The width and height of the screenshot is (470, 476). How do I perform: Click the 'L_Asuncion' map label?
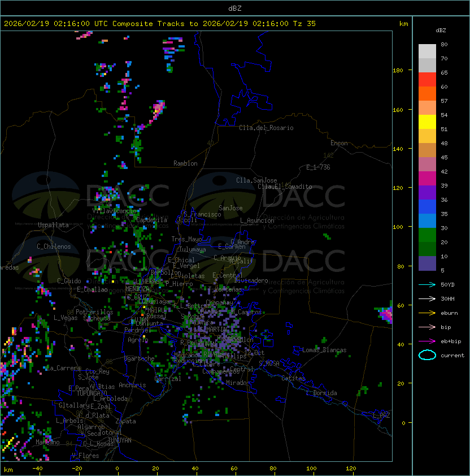pyautogui.click(x=257, y=220)
